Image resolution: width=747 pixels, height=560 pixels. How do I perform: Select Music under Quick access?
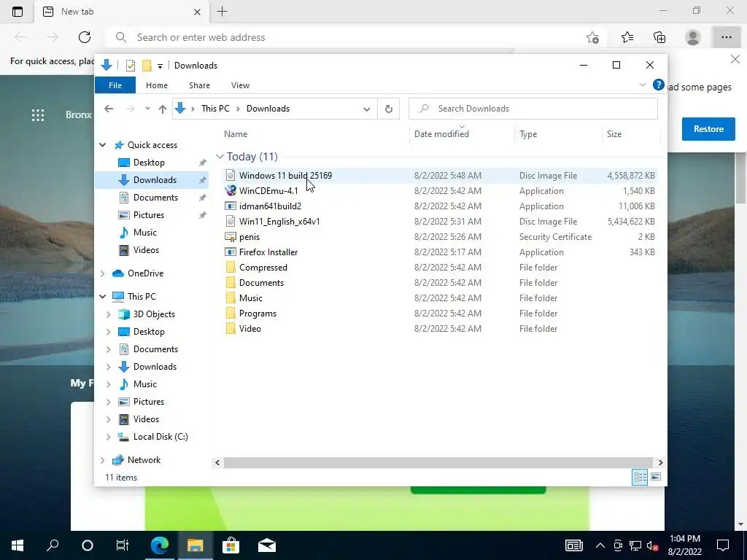(x=145, y=233)
